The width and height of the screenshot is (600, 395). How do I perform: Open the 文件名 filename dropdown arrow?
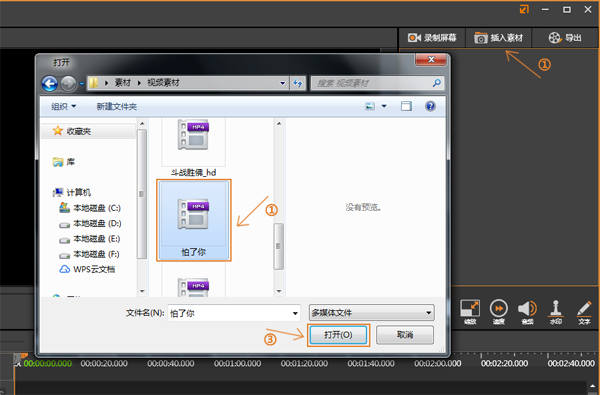tap(295, 313)
